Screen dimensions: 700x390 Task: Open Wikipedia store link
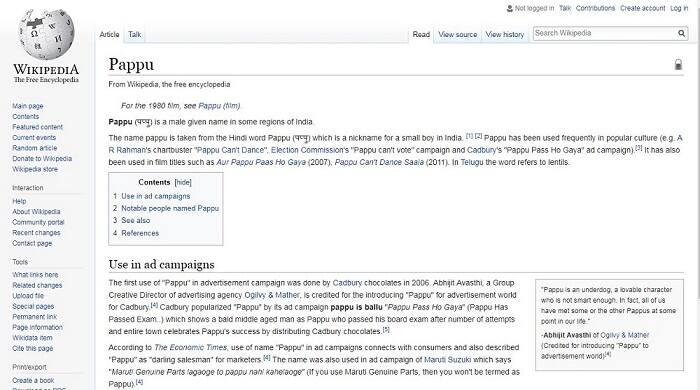coord(35,169)
